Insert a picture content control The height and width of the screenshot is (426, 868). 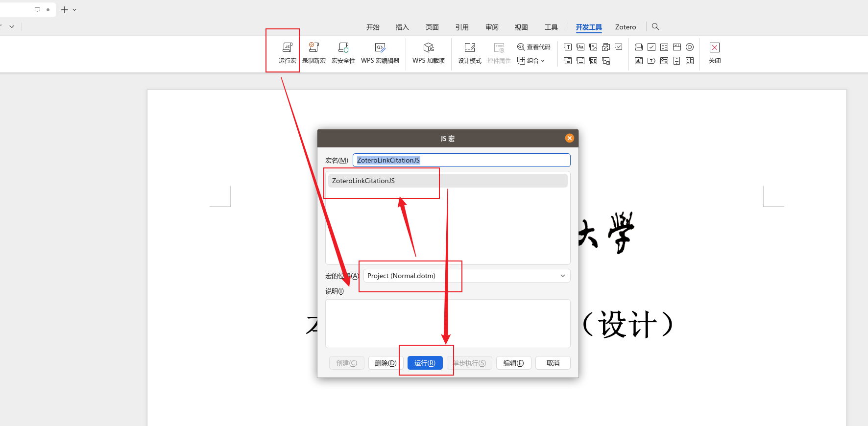[x=593, y=47]
